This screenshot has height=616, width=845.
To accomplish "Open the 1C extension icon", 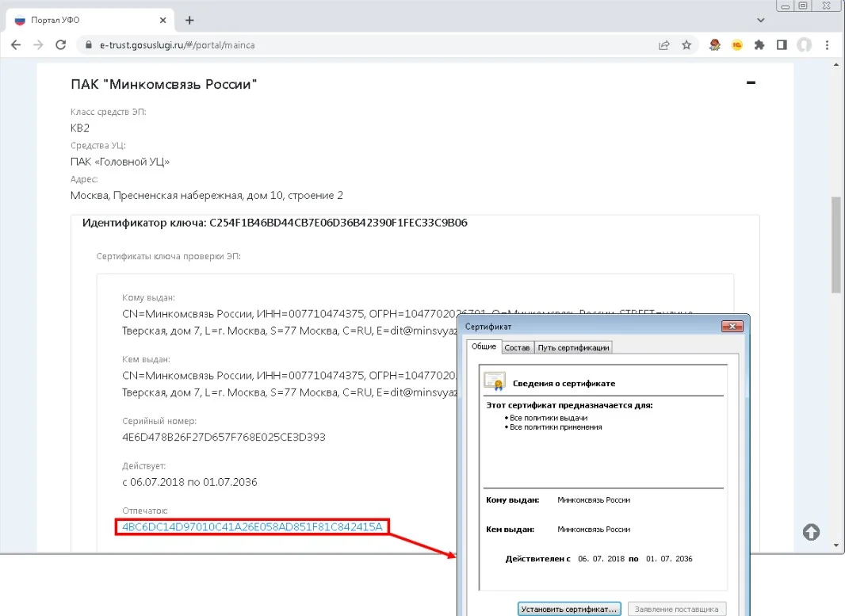I will 736,44.
